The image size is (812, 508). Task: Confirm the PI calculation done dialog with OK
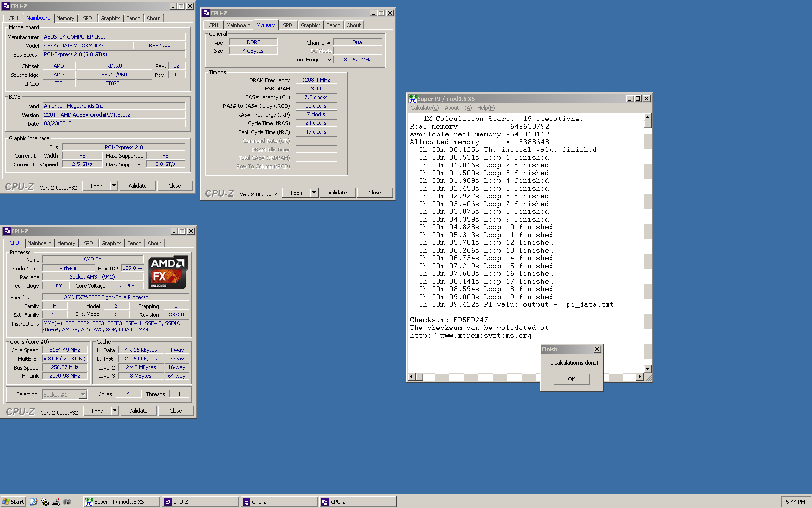tap(571, 379)
